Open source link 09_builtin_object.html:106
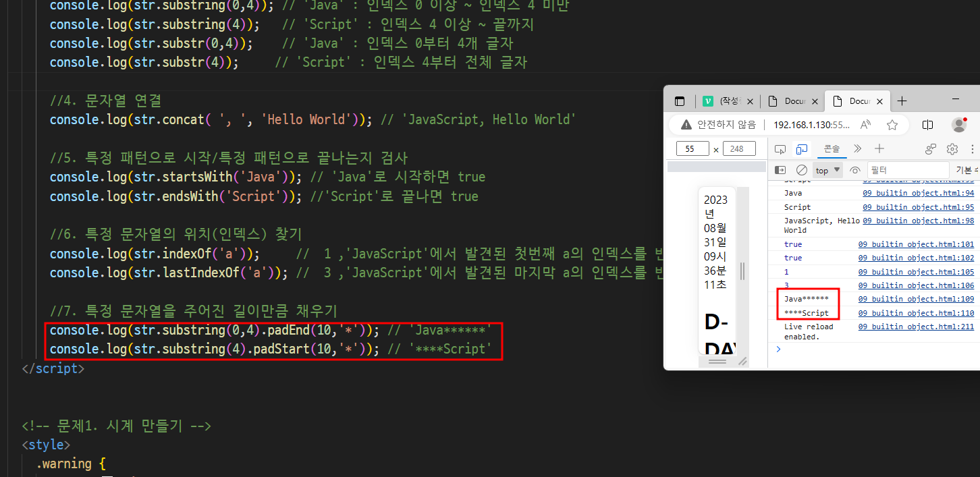 pyautogui.click(x=917, y=285)
